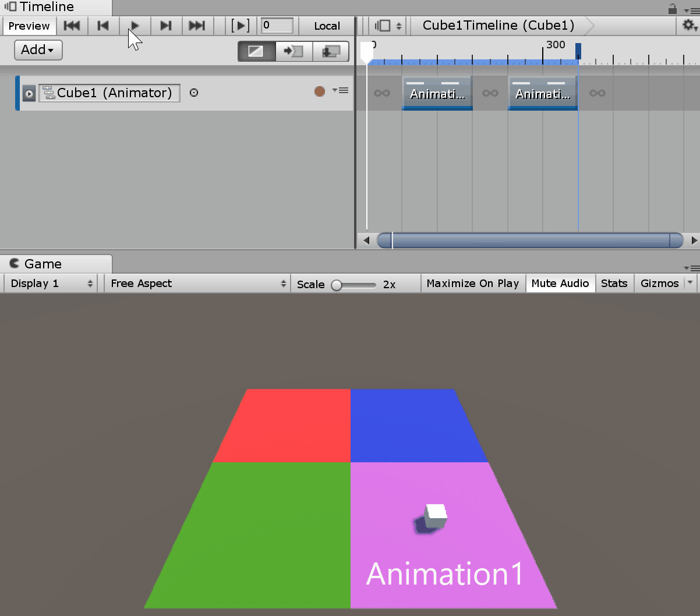Toggle Preview mode in Timeline
The image size is (700, 616).
coord(29,26)
